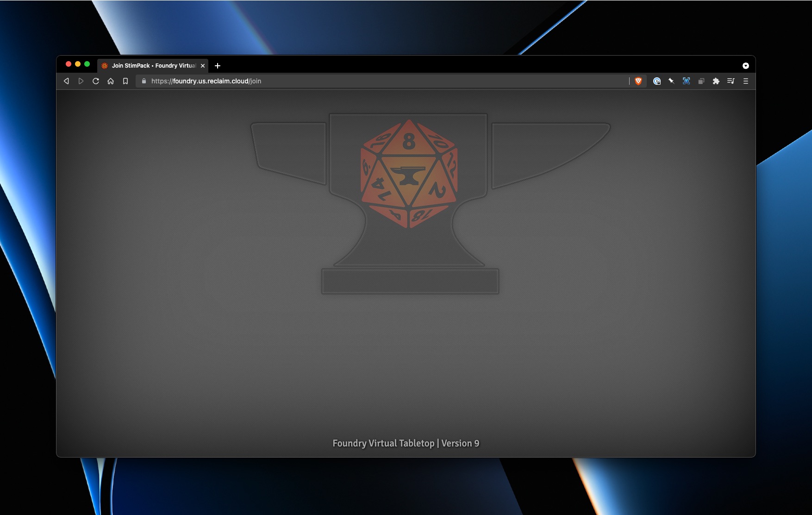
Task: Go back to the previous page
Action: coord(66,81)
